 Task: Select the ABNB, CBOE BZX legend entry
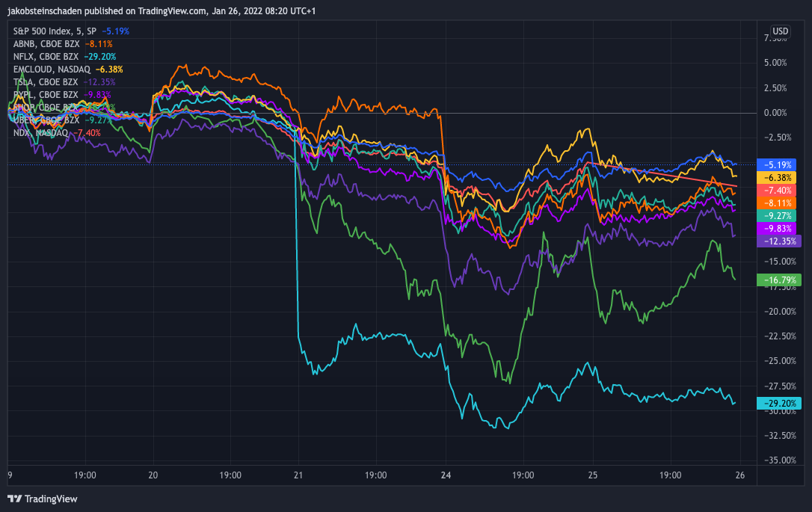[x=46, y=44]
